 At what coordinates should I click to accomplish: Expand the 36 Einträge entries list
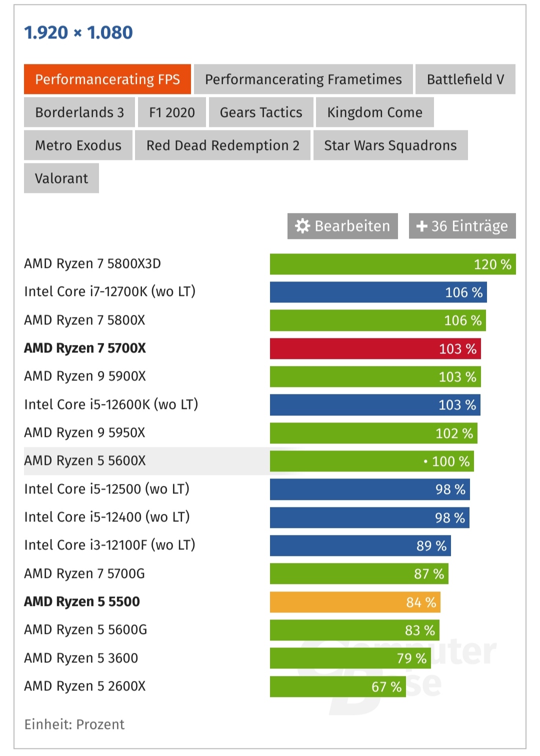pyautogui.click(x=462, y=226)
